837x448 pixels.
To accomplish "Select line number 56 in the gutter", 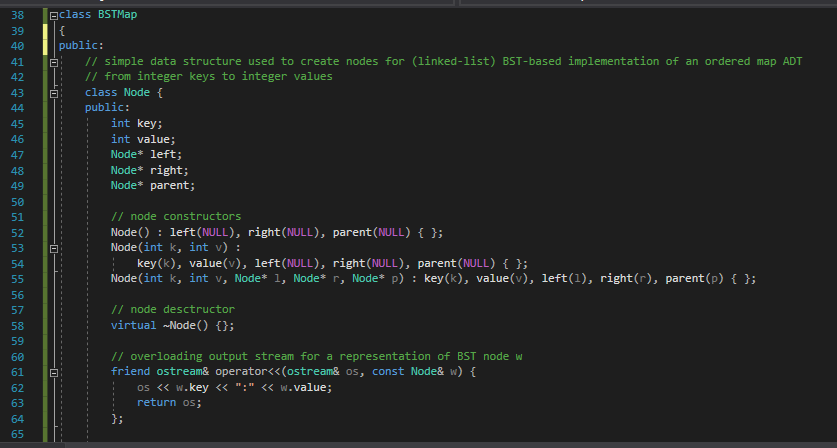I will (17, 295).
